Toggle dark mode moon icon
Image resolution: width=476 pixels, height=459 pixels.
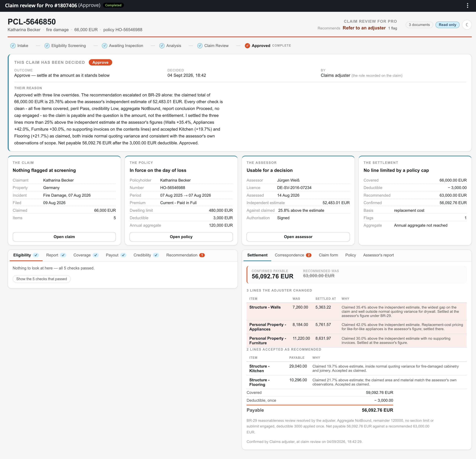click(x=467, y=25)
